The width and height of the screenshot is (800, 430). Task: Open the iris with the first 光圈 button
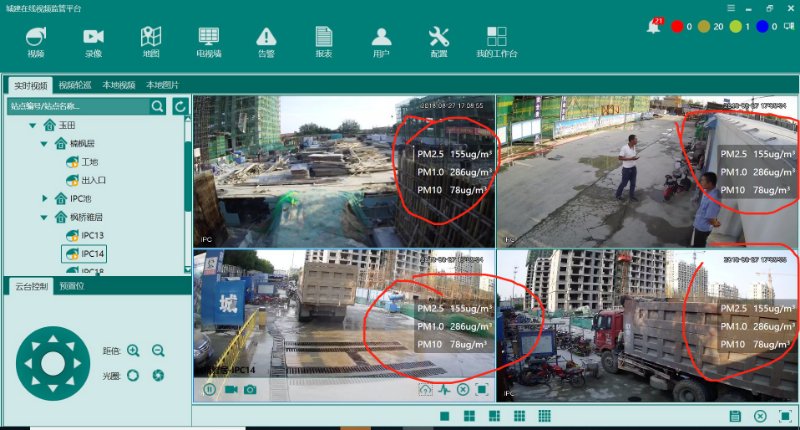pos(133,375)
